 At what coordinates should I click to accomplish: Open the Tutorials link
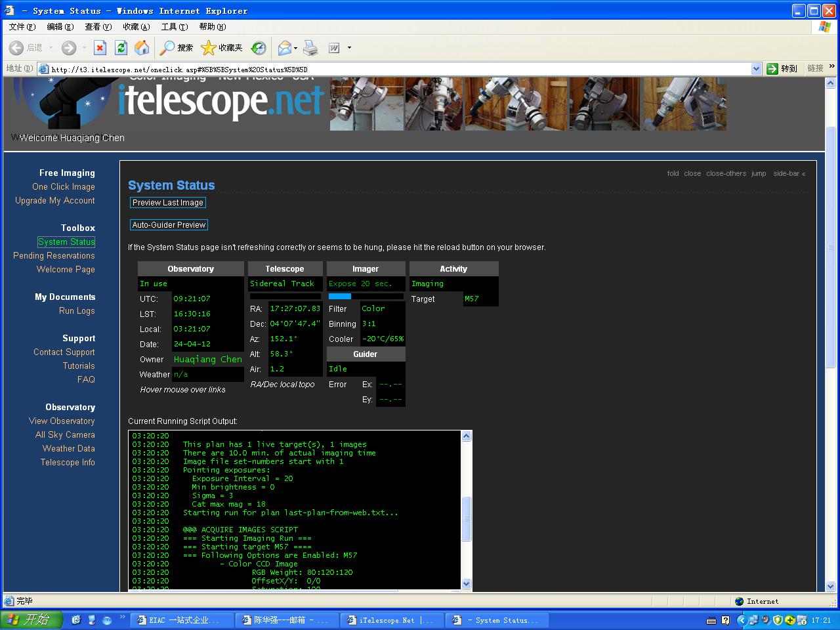[79, 366]
